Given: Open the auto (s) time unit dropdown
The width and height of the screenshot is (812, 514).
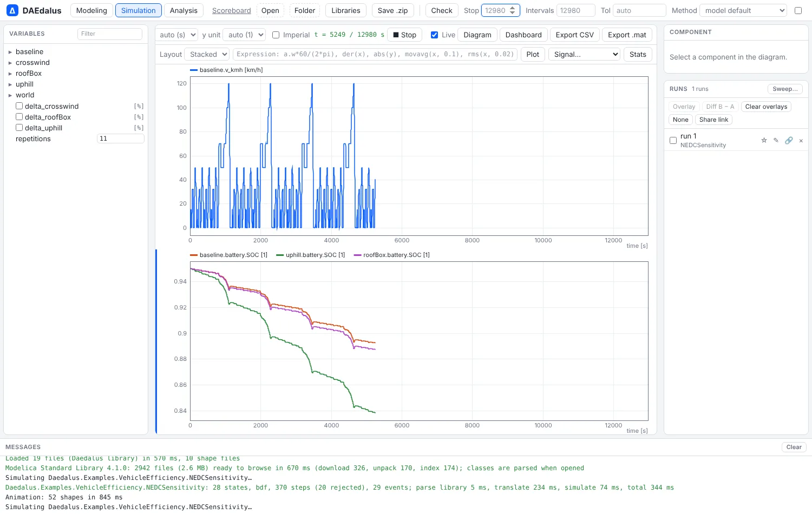Looking at the screenshot, I should click(x=176, y=35).
